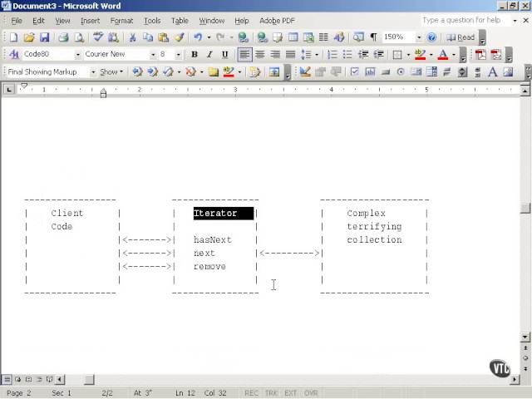Image resolution: width=532 pixels, height=399 pixels.
Task: Toggle show/hide paragraph marks
Action: point(373,37)
